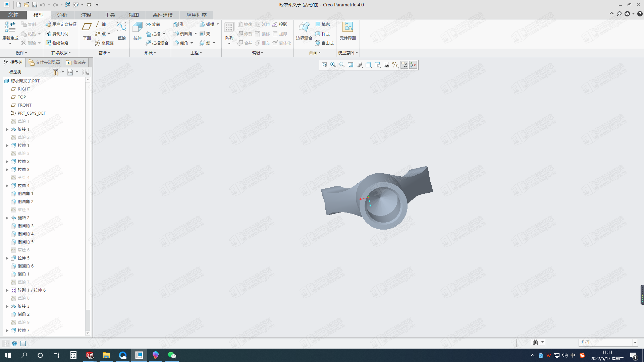
Task: Select PRT_CSYS_DEF in model tree
Action: click(x=32, y=113)
